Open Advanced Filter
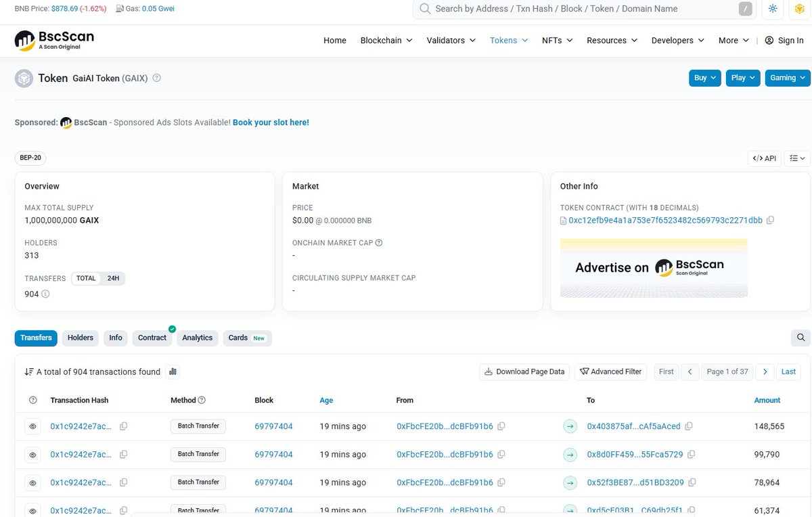This screenshot has height=517, width=812. [611, 372]
